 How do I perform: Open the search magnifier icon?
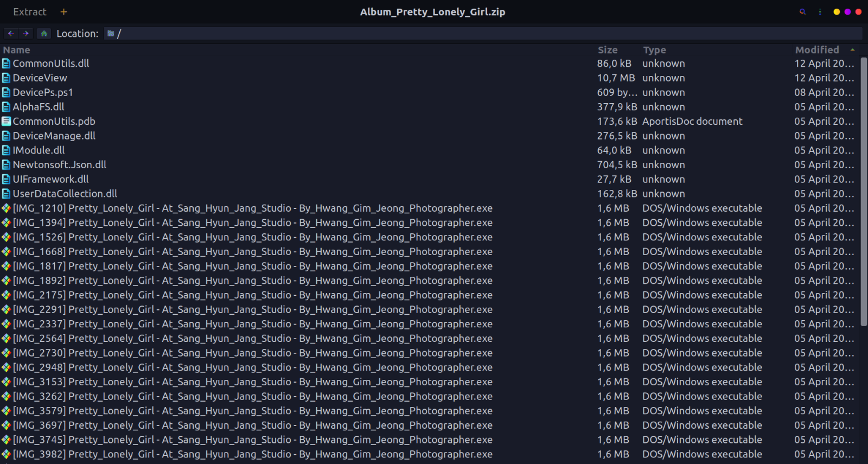coord(802,12)
